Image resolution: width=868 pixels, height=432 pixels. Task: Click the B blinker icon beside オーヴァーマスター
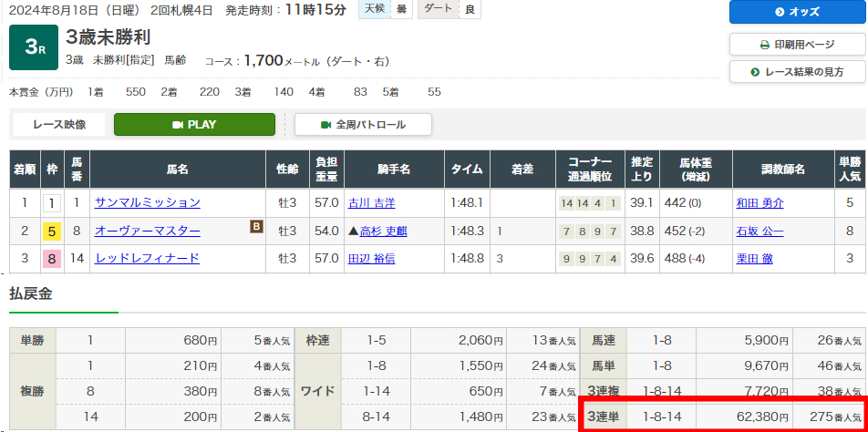pyautogui.click(x=256, y=226)
